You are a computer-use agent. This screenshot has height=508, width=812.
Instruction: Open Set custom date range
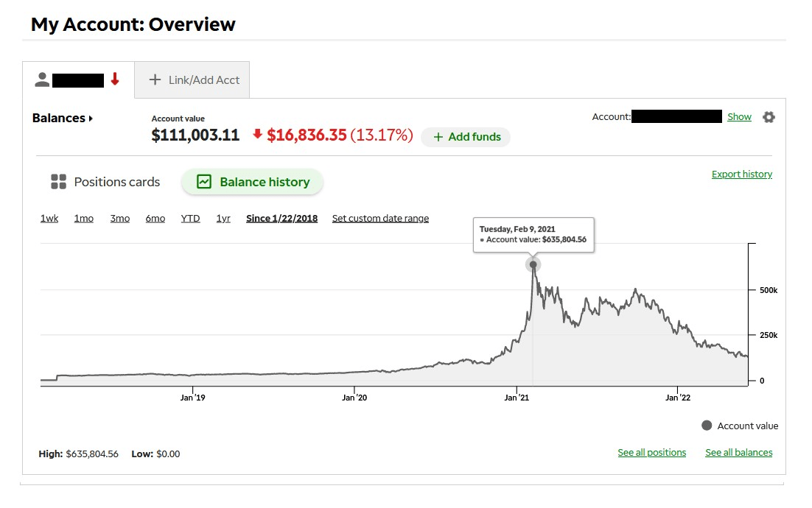pyautogui.click(x=380, y=218)
